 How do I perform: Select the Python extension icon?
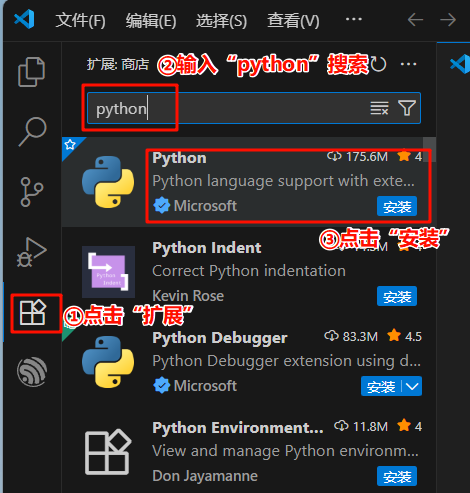[x=108, y=182]
